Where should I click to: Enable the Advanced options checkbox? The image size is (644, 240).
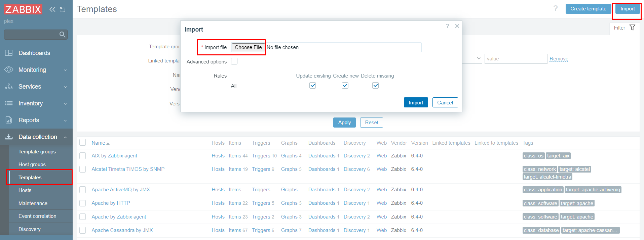[x=234, y=61]
